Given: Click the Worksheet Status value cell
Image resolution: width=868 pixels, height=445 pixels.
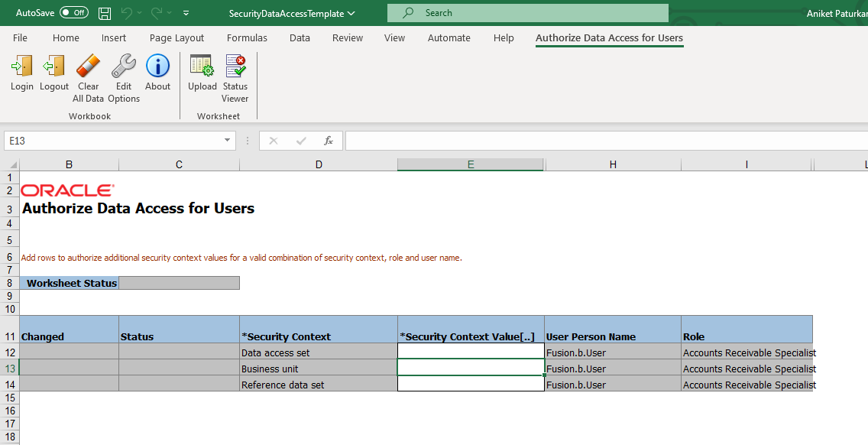Looking at the screenshot, I should (179, 283).
